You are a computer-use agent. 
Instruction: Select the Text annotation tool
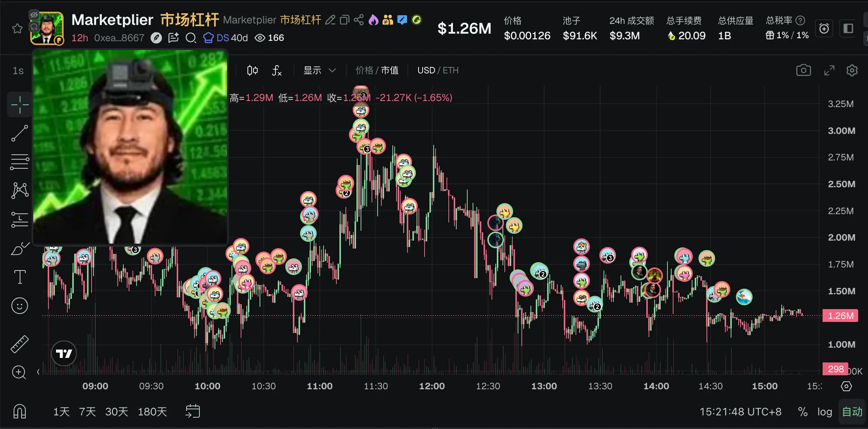20,277
